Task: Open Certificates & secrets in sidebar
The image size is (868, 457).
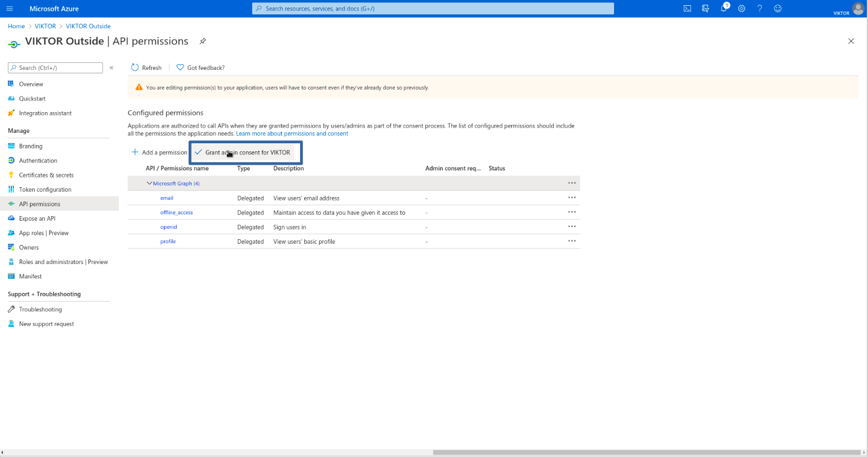Action: point(46,175)
